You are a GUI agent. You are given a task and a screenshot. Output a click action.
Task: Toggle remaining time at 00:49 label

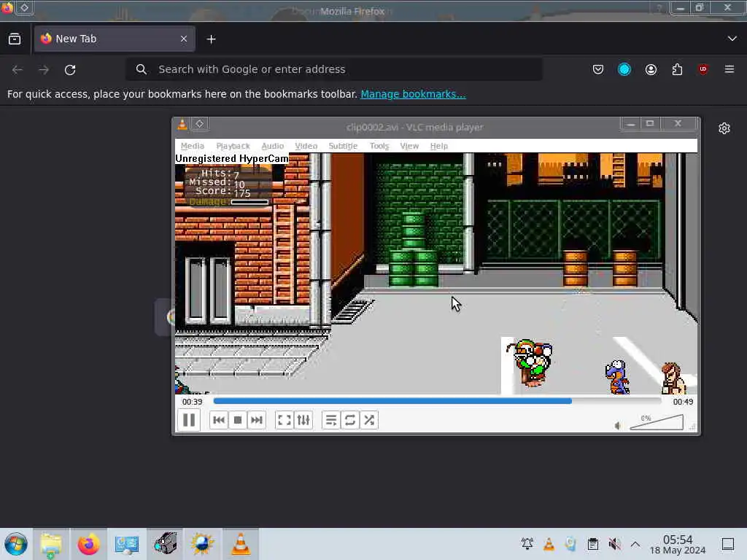683,402
